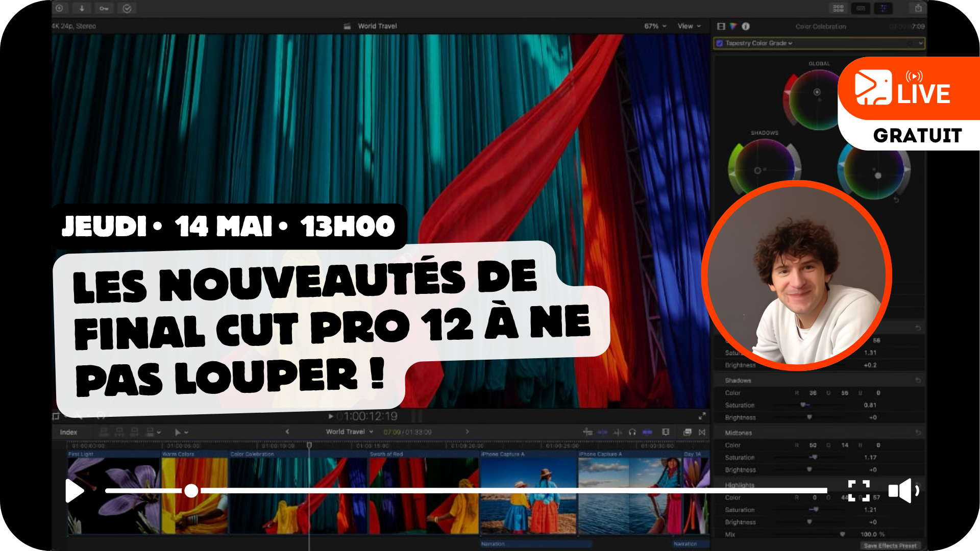Toggle the timeline layout toolbar icon

(x=861, y=8)
